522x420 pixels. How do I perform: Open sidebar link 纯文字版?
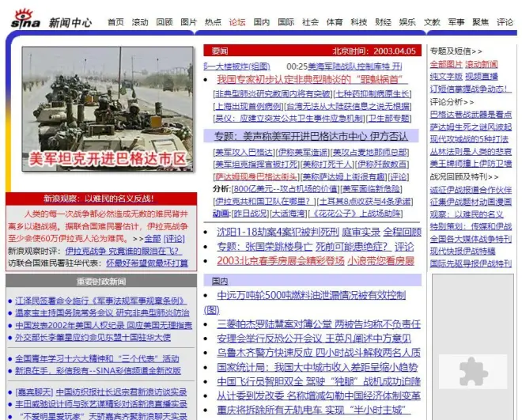446,77
